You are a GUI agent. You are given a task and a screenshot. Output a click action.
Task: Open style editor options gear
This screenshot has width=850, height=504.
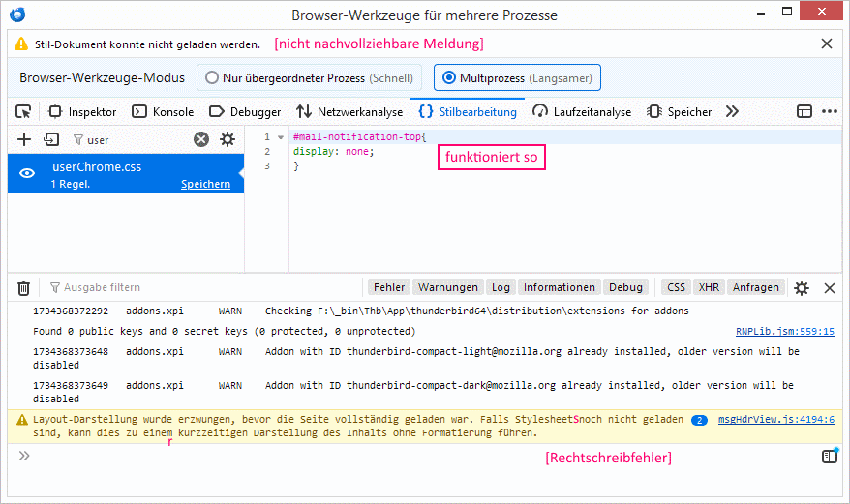click(228, 140)
